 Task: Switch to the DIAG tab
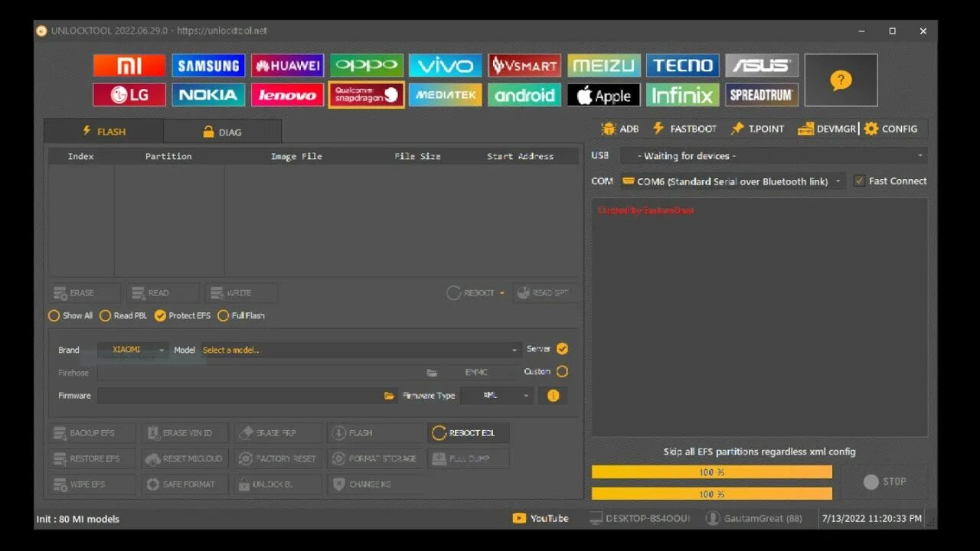click(x=222, y=132)
